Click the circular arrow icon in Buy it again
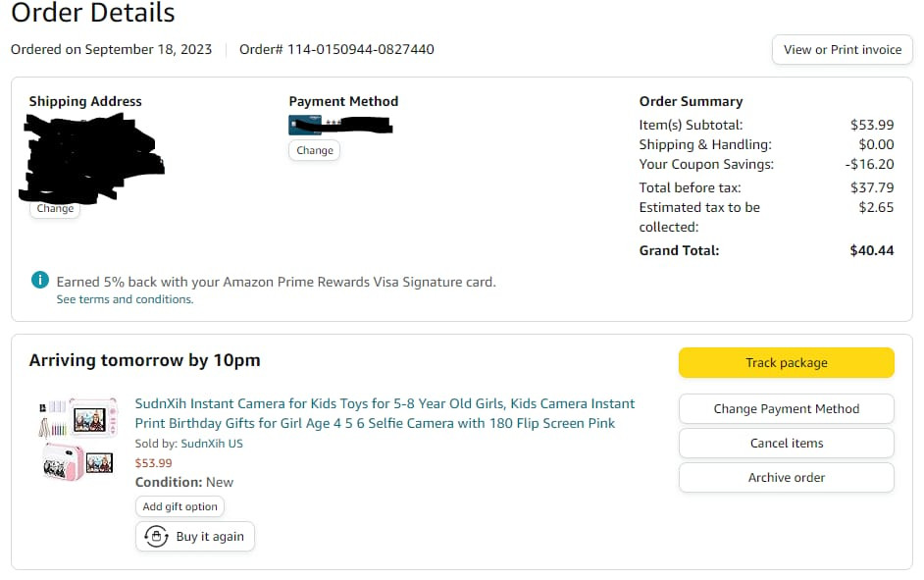 pyautogui.click(x=156, y=537)
